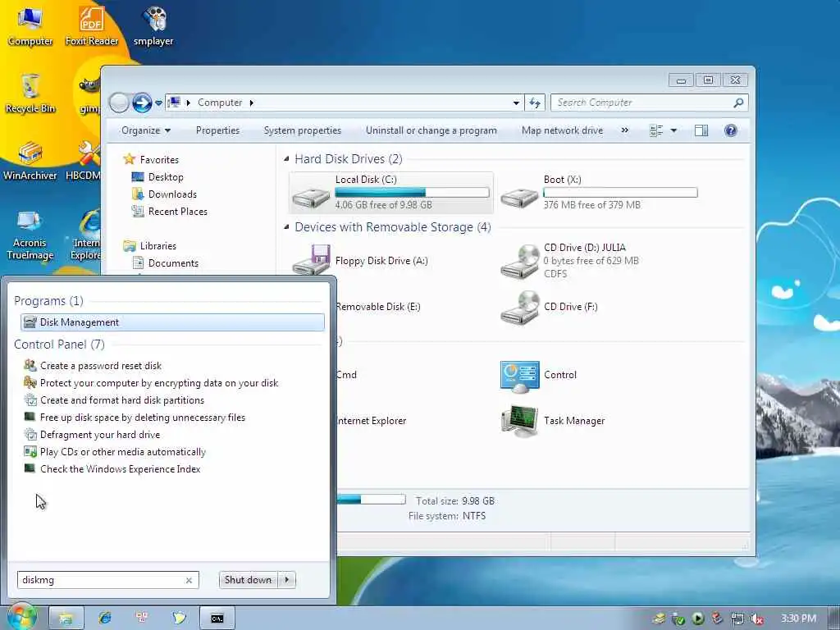Screen dimensions: 840x630
Task: Open Free up disk space result
Action: click(x=143, y=418)
